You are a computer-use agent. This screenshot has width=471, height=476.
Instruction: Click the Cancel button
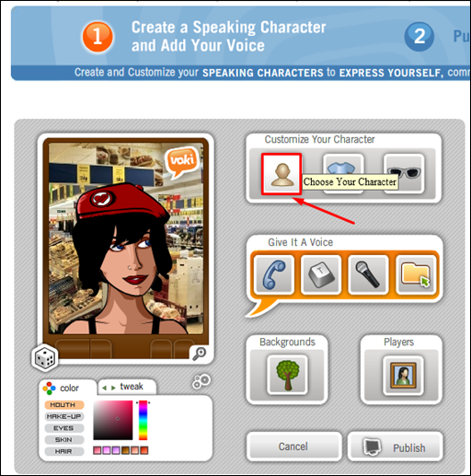pos(293,447)
